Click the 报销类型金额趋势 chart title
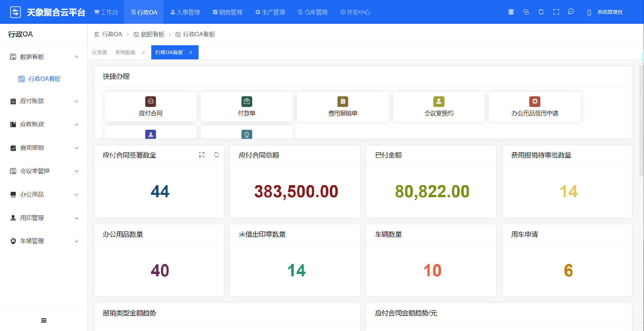The image size is (644, 331). tap(129, 313)
